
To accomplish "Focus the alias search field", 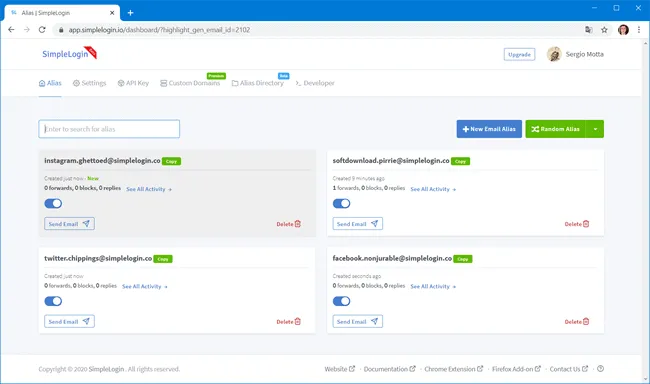I will coord(109,129).
